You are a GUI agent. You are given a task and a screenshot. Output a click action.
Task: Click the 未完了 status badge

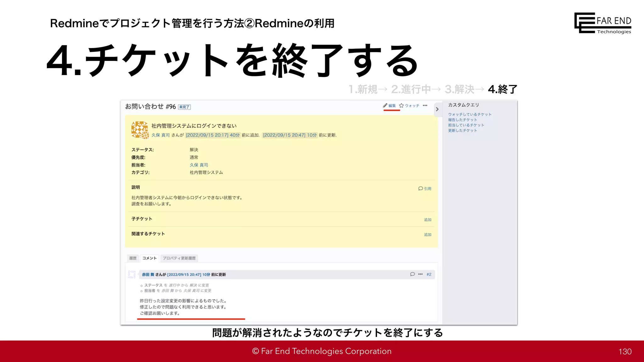[184, 107]
